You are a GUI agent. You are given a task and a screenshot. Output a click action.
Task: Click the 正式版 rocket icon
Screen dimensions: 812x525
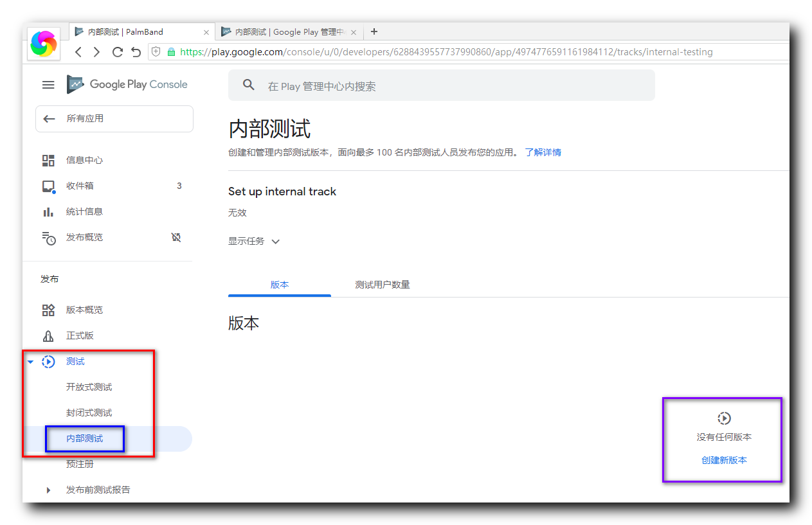pos(48,335)
